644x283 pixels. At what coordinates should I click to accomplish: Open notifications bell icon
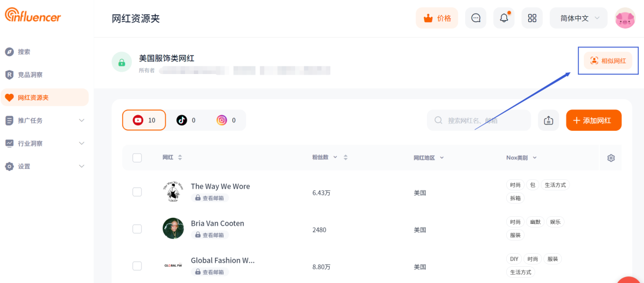[x=504, y=18]
